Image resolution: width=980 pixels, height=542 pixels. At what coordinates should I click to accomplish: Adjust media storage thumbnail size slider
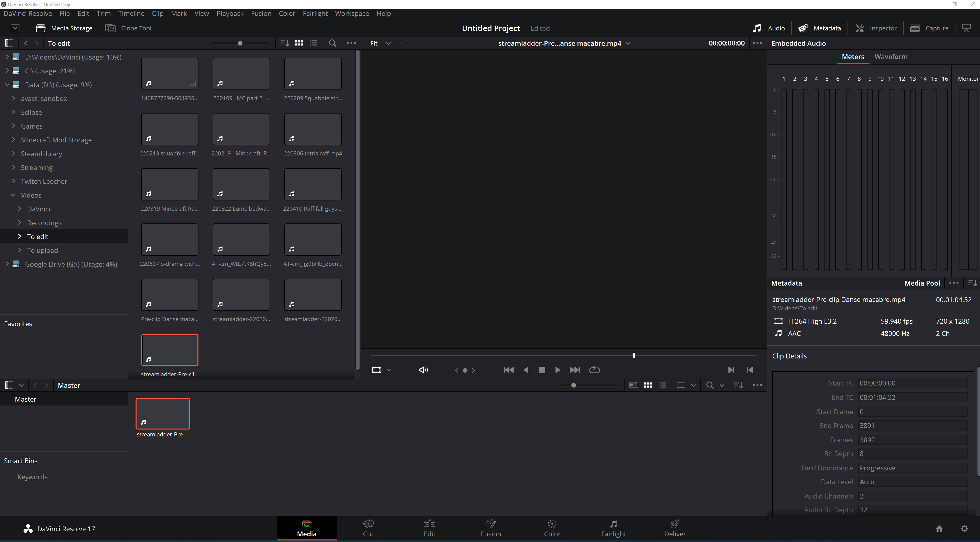tap(240, 43)
